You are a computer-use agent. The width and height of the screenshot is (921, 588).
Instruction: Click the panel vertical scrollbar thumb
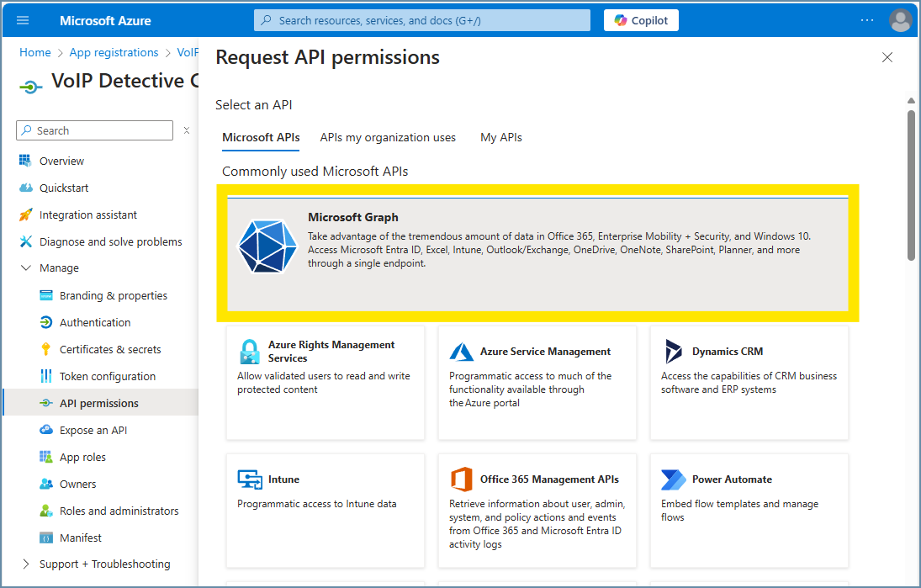coord(911,185)
